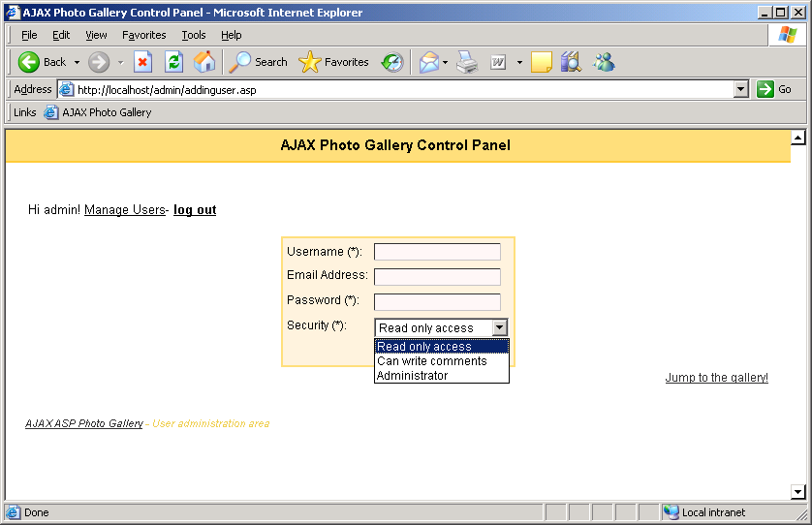Screen dimensions: 812x525
Task: Open the Mail toolbar icon
Action: point(428,62)
